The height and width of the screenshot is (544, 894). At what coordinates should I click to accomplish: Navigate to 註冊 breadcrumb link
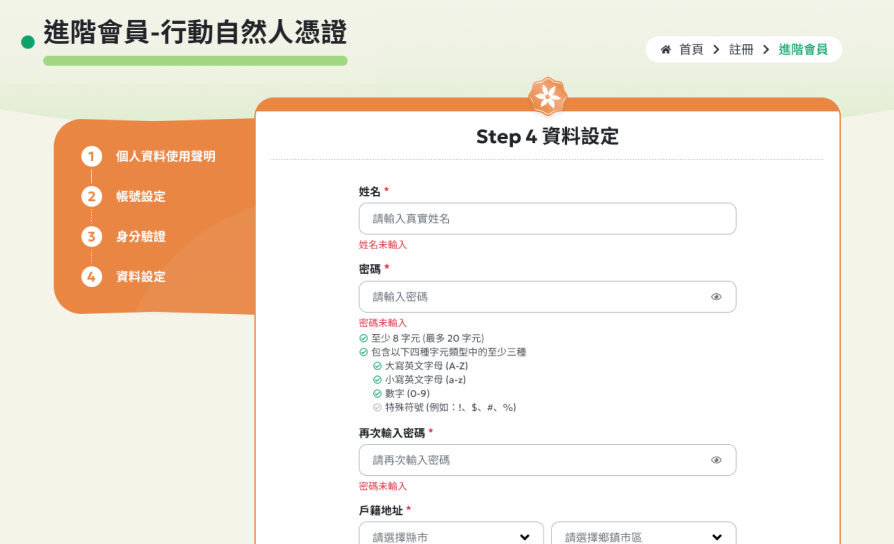741,50
